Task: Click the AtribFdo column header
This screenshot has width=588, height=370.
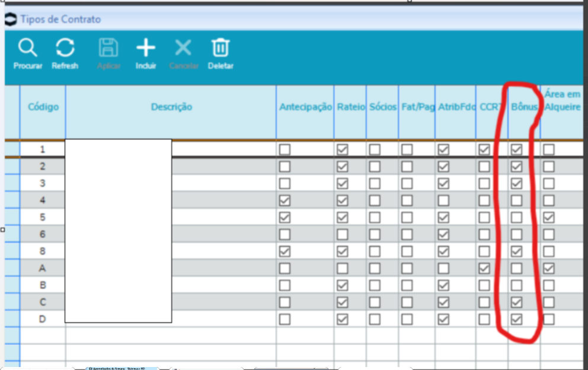Action: tap(456, 107)
